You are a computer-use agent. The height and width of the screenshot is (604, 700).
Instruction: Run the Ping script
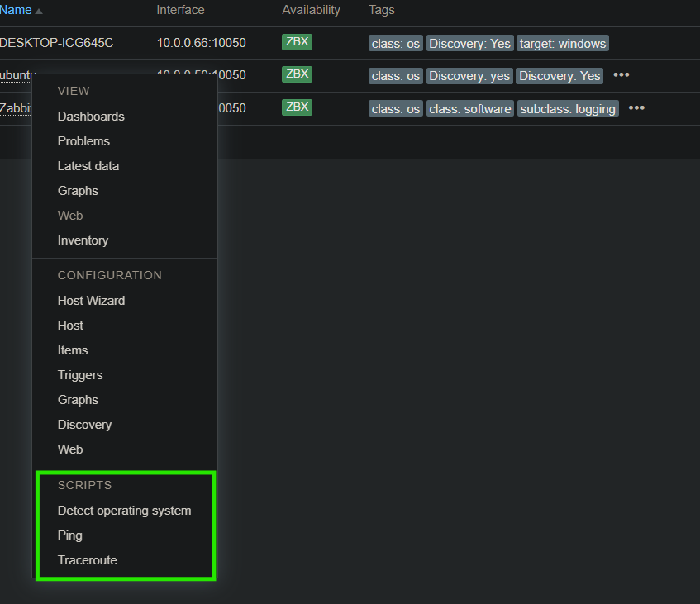click(70, 535)
